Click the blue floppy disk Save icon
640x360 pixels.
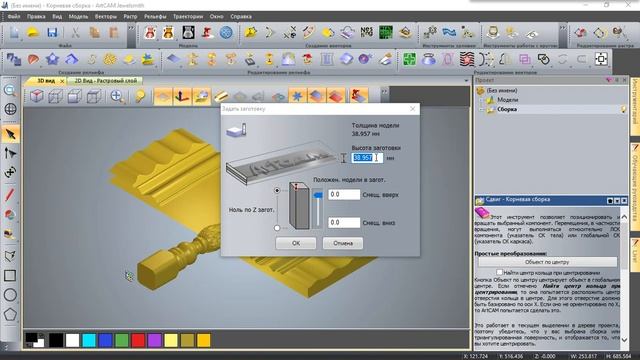click(x=52, y=32)
